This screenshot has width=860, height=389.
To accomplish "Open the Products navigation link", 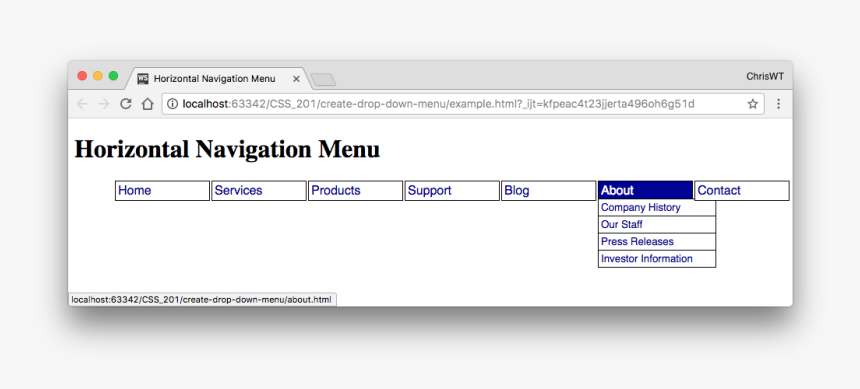I will point(355,191).
